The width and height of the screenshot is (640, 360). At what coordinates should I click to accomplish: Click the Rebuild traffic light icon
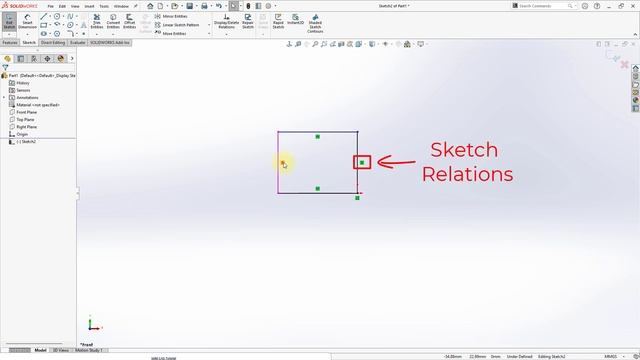[248, 6]
